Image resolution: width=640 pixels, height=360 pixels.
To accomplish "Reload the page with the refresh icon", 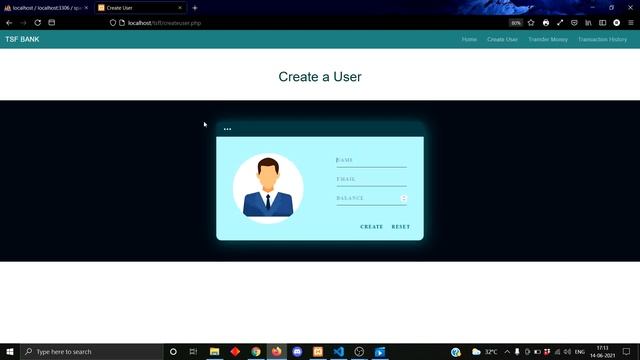I will click(x=38, y=23).
